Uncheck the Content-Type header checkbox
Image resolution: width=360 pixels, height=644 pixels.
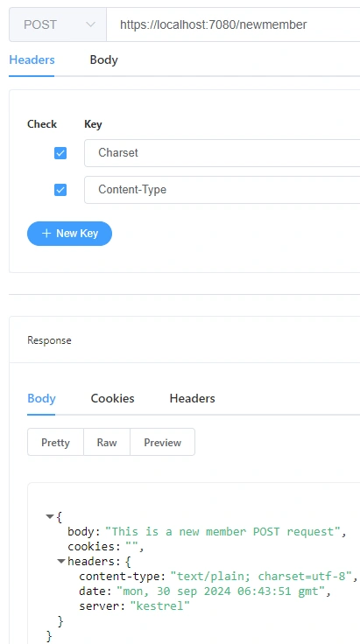pos(60,190)
